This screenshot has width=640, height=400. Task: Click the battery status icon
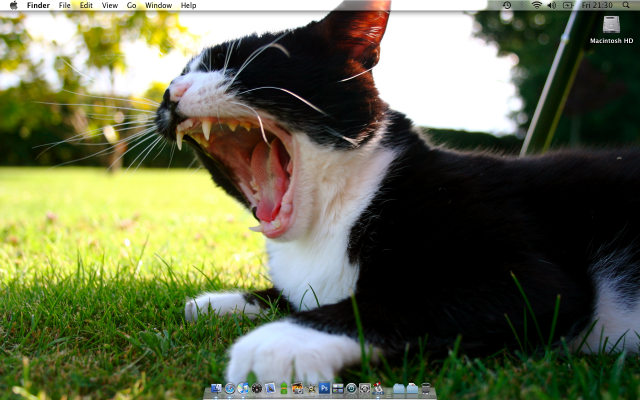568,5
